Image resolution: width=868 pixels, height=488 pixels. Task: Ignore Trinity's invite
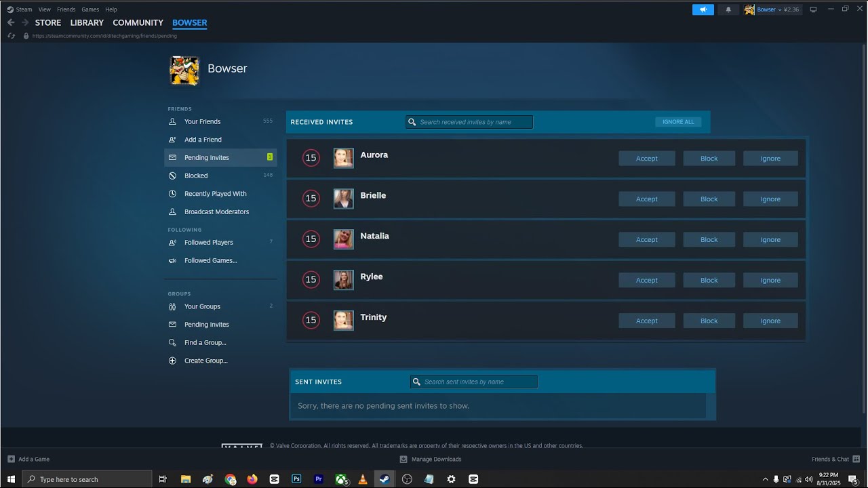point(770,321)
